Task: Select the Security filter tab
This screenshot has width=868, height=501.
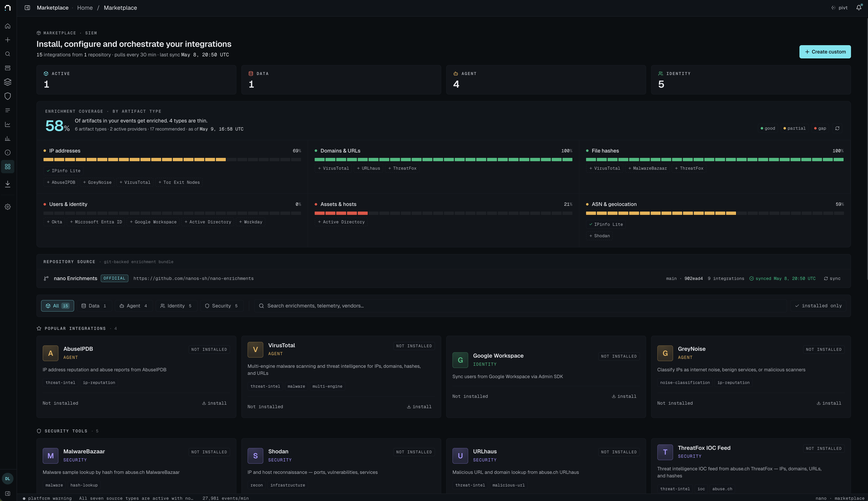Action: (x=222, y=306)
